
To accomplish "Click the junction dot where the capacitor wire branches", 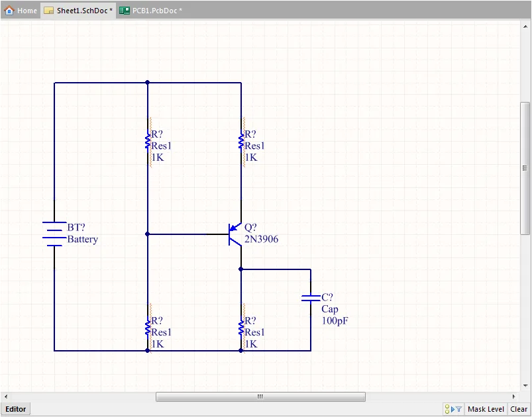I will click(240, 269).
